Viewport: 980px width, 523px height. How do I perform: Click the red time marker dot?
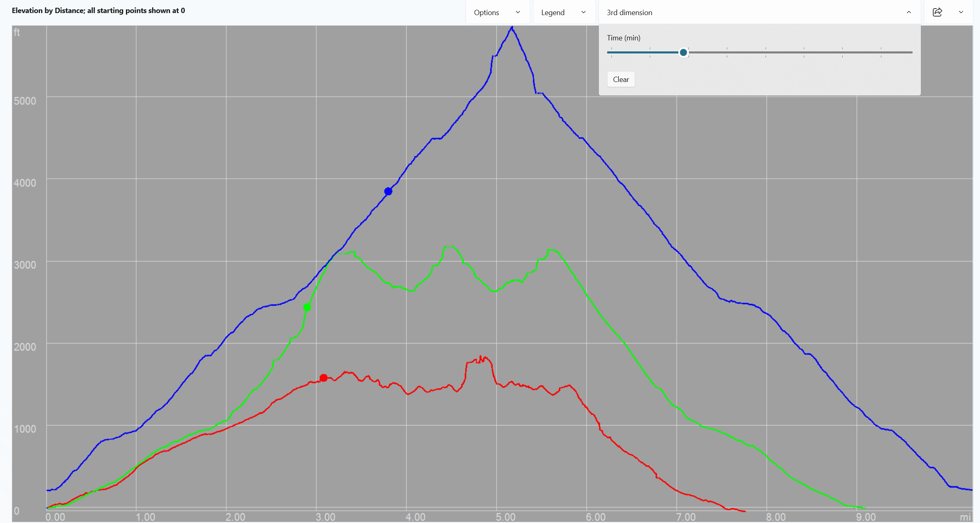pos(323,378)
